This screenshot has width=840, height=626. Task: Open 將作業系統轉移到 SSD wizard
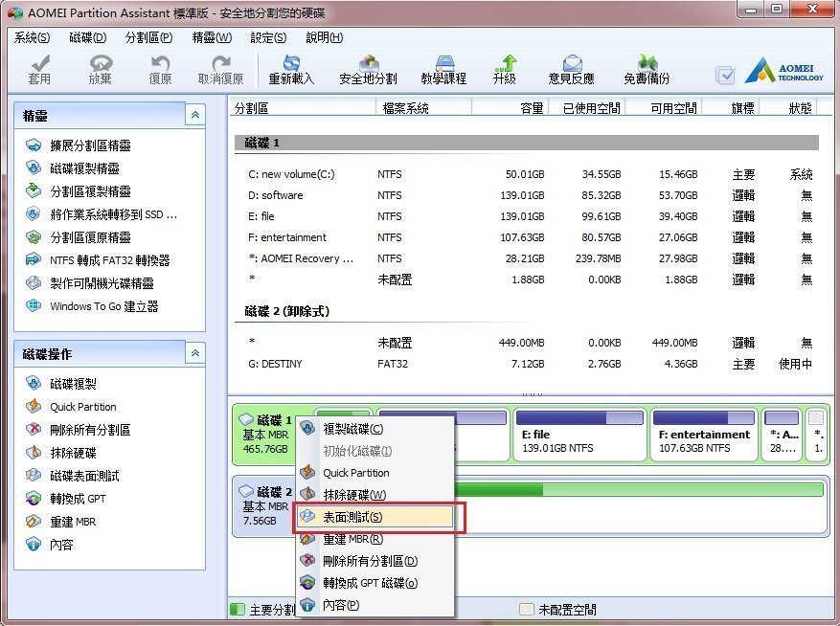click(102, 214)
